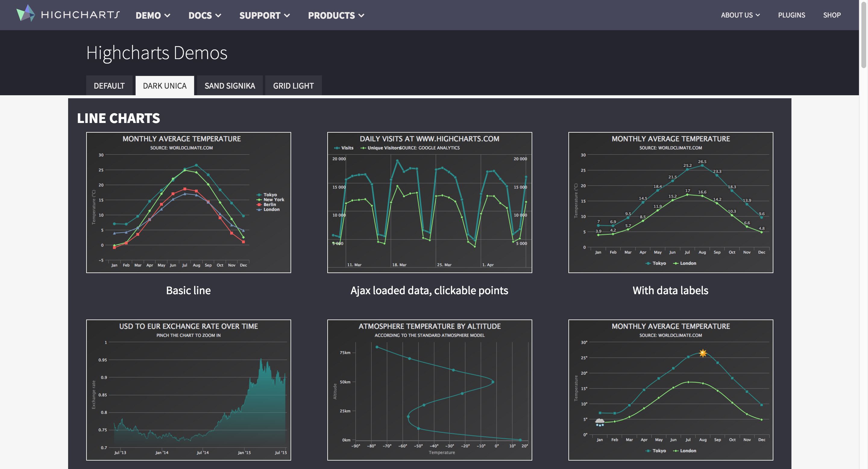Open the Basic line chart thumbnail

tap(188, 203)
